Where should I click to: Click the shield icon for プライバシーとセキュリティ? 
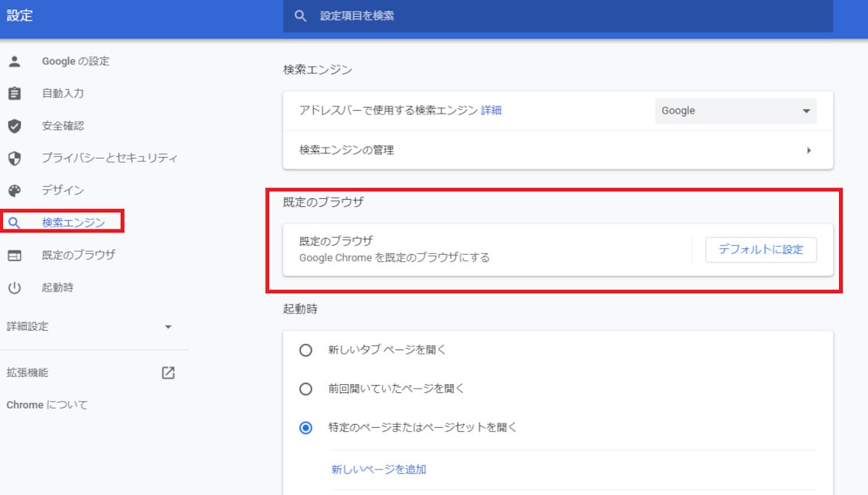tap(14, 158)
